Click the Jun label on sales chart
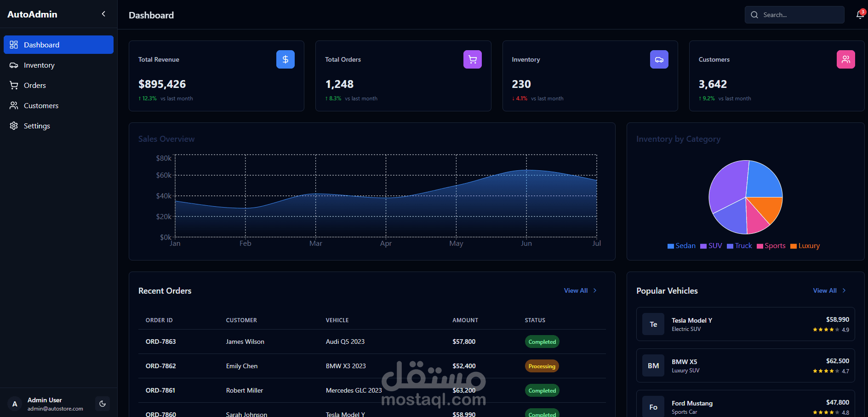868x417 pixels. pos(526,243)
